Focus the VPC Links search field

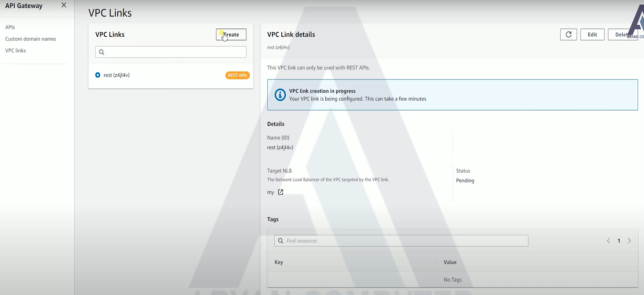(x=171, y=52)
